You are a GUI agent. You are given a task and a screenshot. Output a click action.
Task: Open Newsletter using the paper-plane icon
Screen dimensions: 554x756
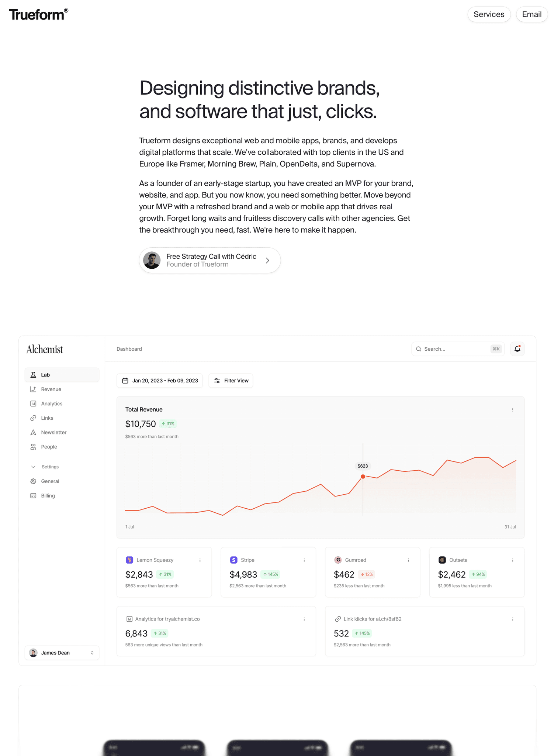tap(34, 432)
